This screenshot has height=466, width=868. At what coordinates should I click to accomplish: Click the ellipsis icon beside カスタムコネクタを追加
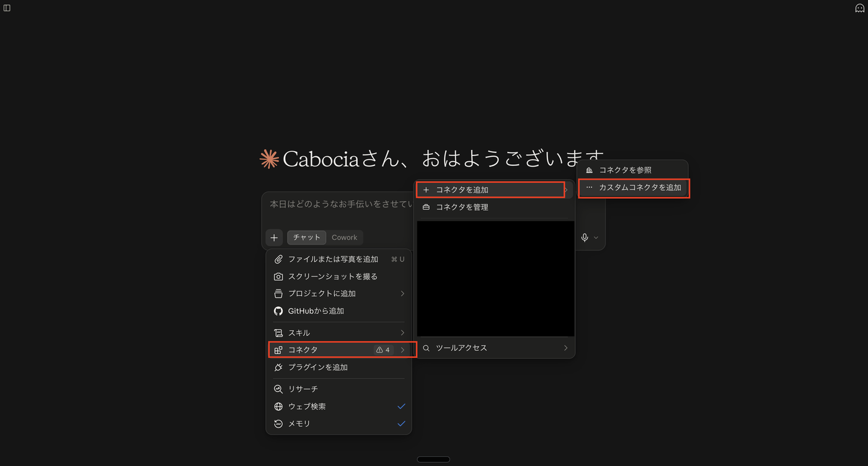[x=589, y=187]
